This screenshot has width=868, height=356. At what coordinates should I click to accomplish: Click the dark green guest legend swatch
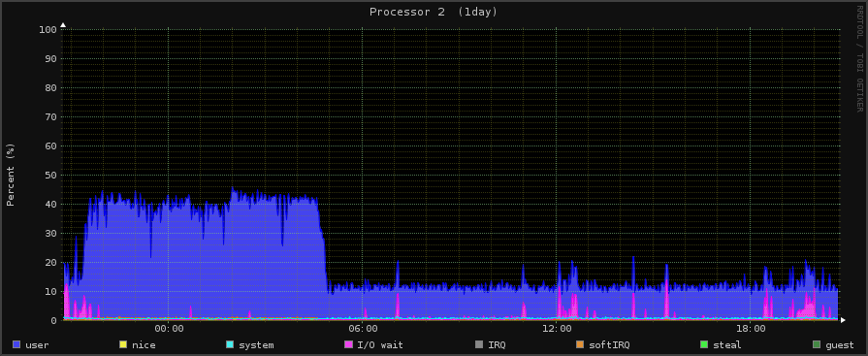click(x=817, y=345)
